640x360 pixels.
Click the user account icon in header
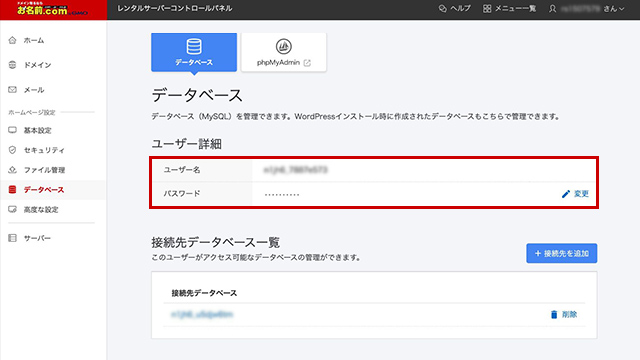552,9
